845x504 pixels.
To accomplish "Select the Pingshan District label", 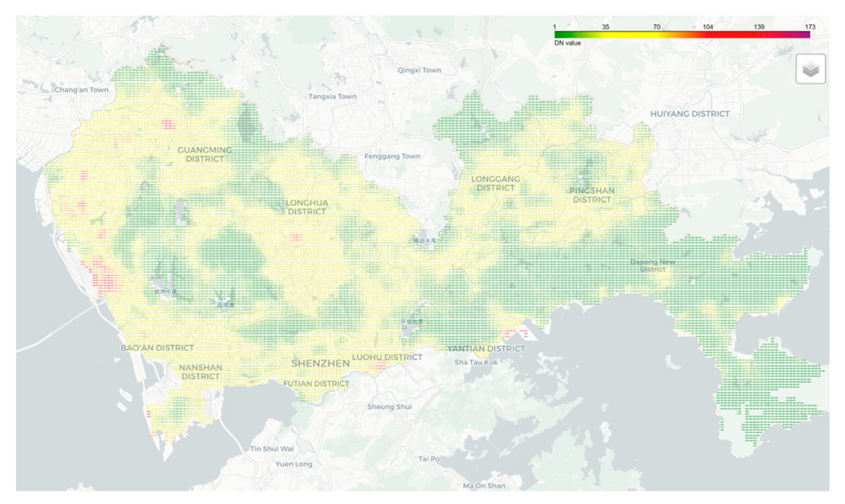I will 592,195.
